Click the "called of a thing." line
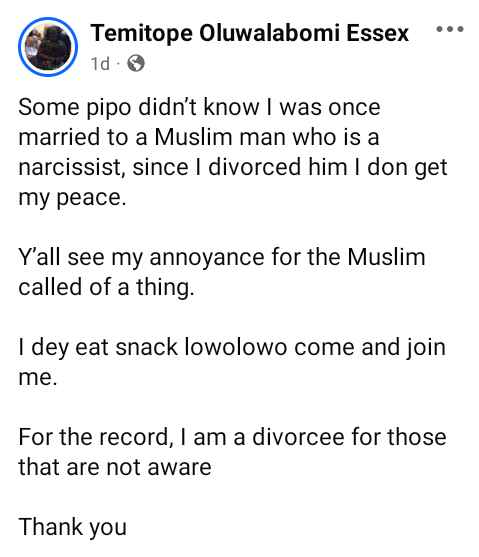479x557 pixels. pyautogui.click(x=107, y=287)
